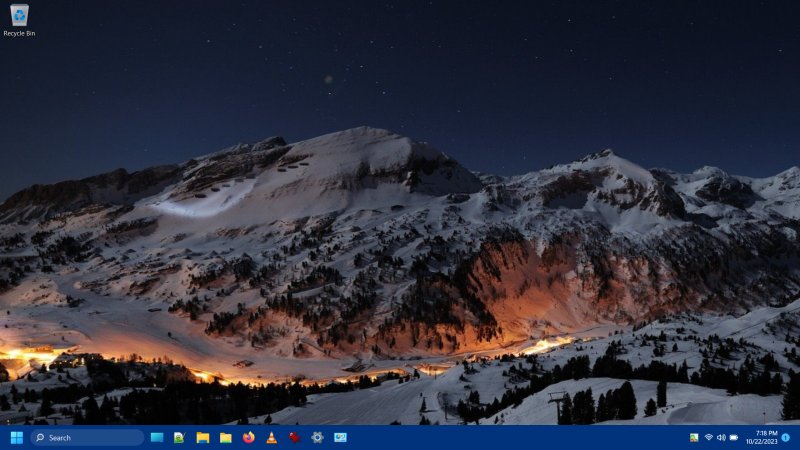Image resolution: width=800 pixels, height=450 pixels.
Task: Click the speaker volume tray icon
Action: point(720,437)
